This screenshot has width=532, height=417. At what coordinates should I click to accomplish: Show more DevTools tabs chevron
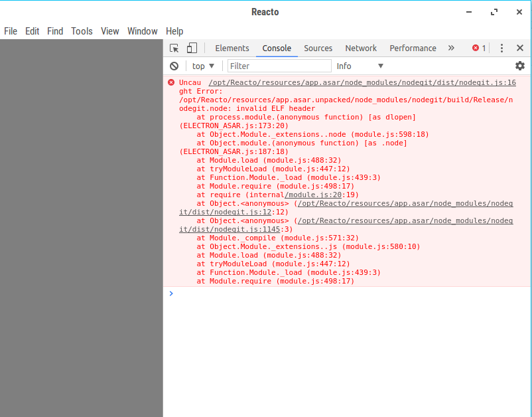451,48
